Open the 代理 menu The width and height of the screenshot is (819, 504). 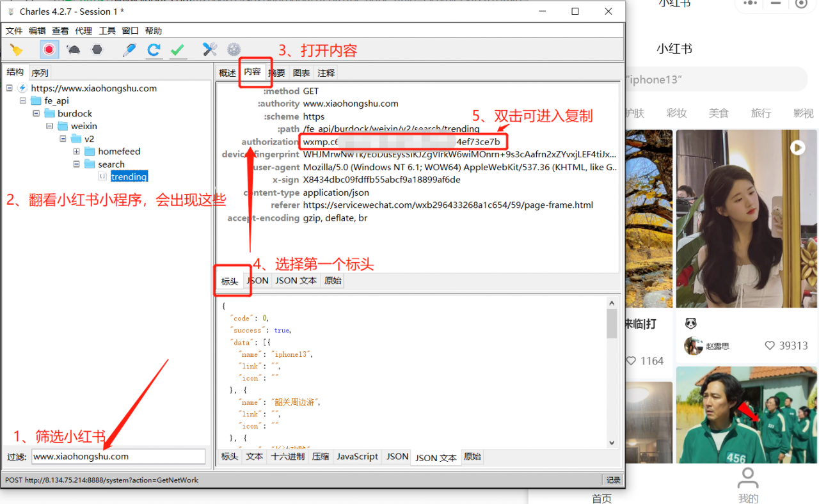83,31
